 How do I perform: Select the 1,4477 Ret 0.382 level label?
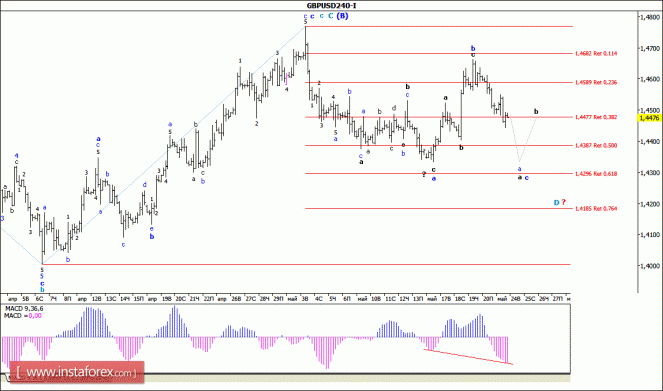pos(596,117)
